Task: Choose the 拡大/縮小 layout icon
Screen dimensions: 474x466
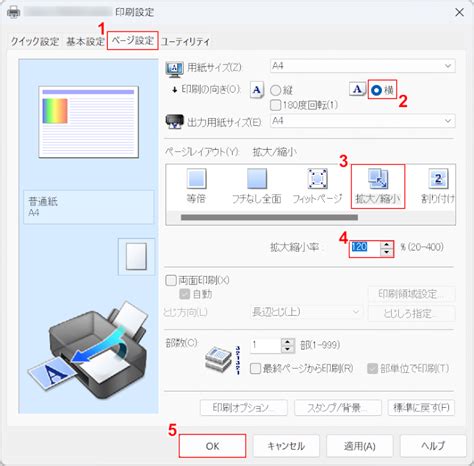Action: pyautogui.click(x=378, y=186)
